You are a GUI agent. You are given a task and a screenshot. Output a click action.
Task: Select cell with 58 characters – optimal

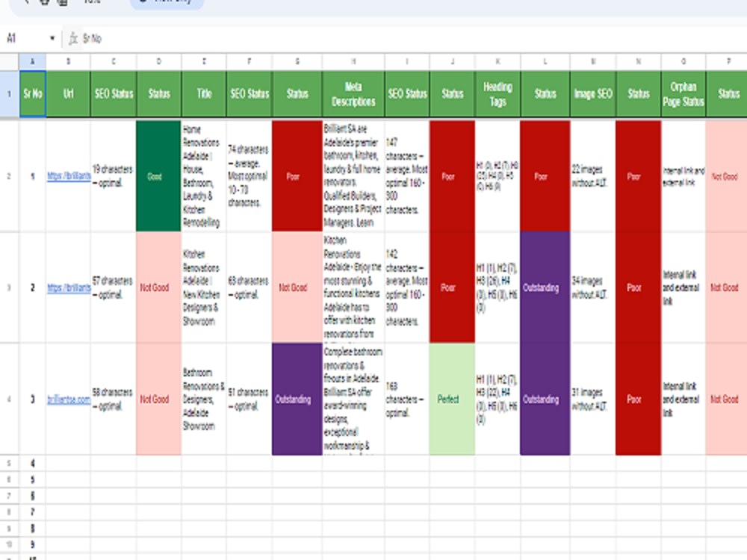point(114,399)
